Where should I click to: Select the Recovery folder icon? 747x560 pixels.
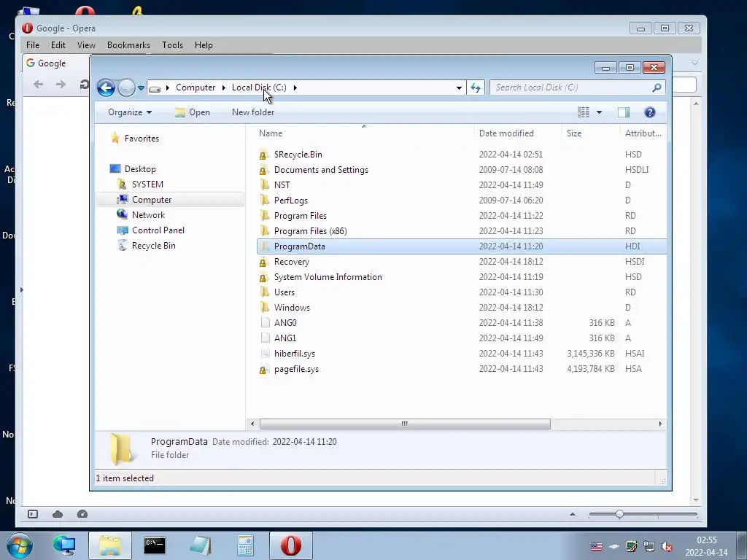264,262
